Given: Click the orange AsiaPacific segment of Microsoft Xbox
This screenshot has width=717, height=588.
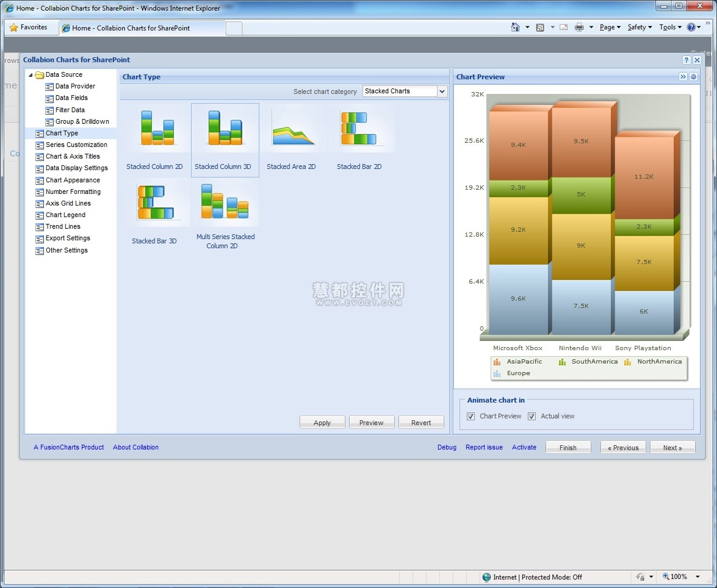Looking at the screenshot, I should pos(519,145).
